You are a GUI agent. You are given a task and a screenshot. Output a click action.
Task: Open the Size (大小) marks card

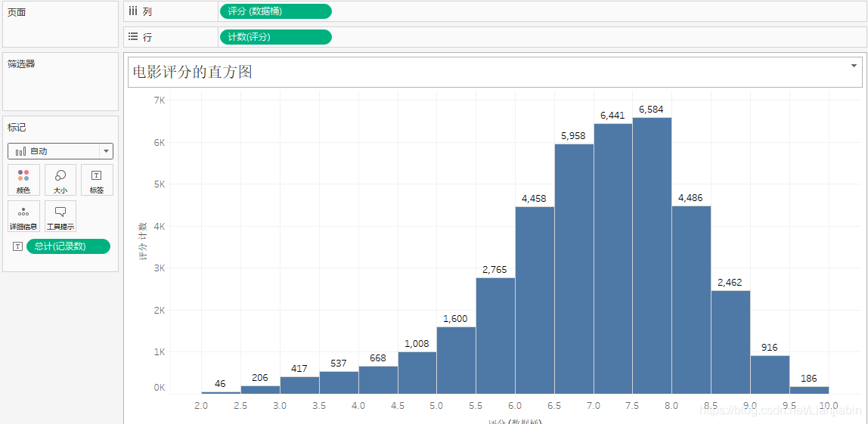tap(60, 180)
